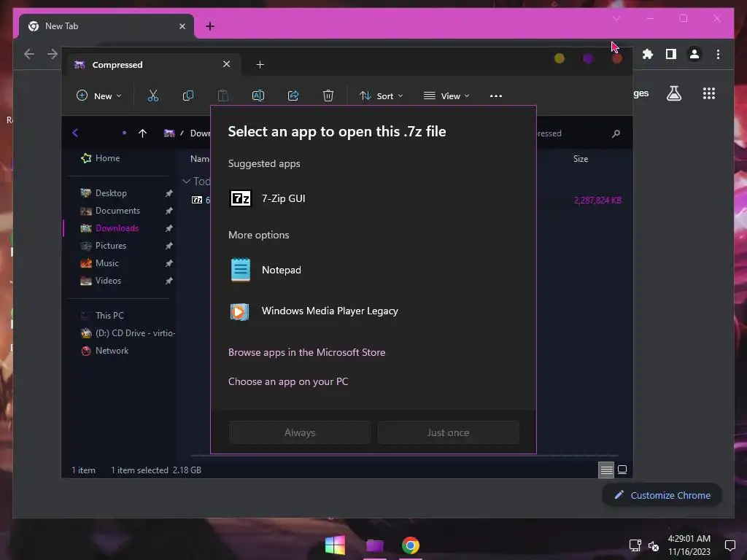Open a new tab in Chrome
Viewport: 747px width, 560px height.
click(210, 26)
